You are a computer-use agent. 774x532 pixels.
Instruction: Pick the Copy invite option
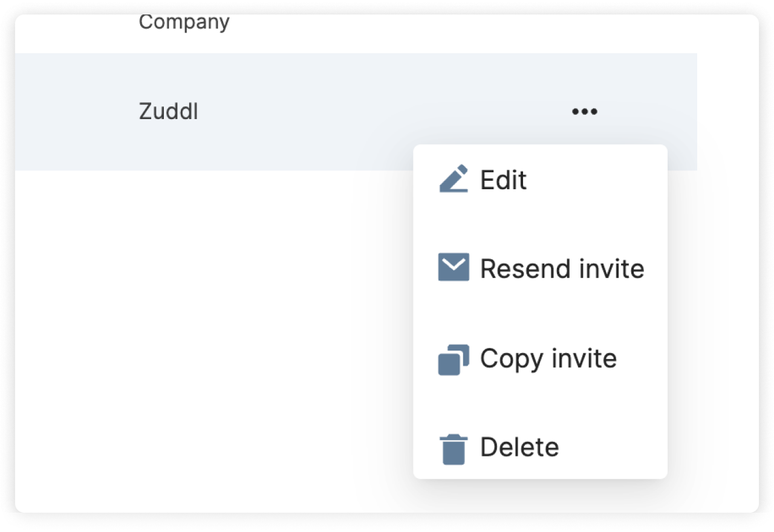[548, 358]
